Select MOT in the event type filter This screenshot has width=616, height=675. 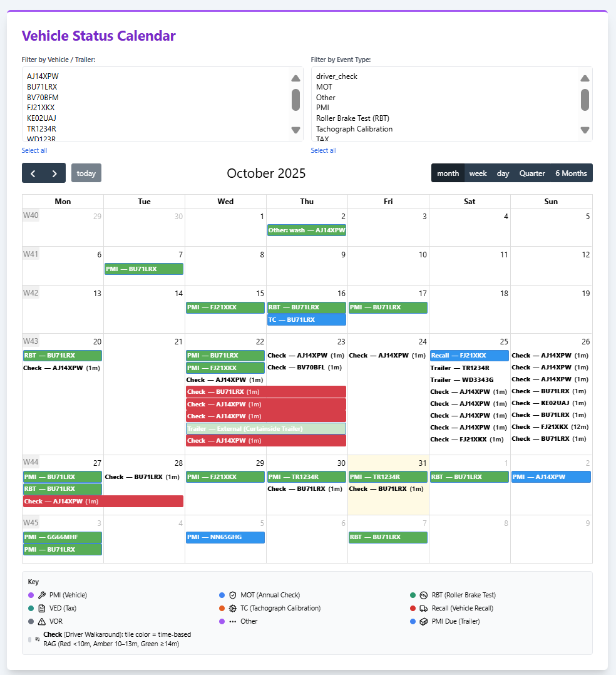324,87
